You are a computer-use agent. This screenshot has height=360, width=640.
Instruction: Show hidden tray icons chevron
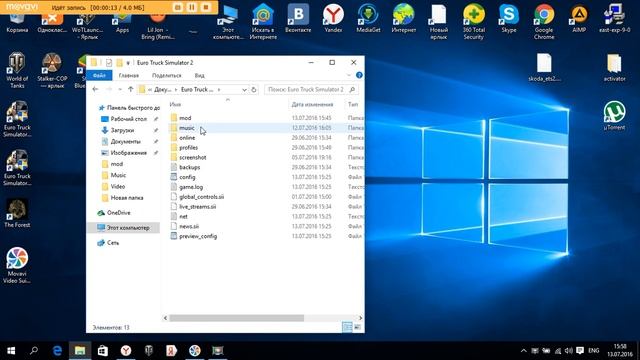[x=524, y=351]
